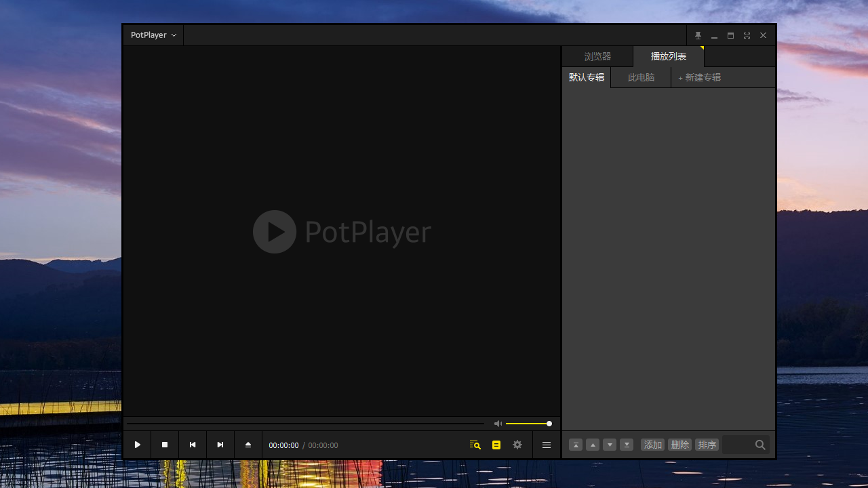Skip to the previous track
The image size is (868, 488).
tap(193, 445)
